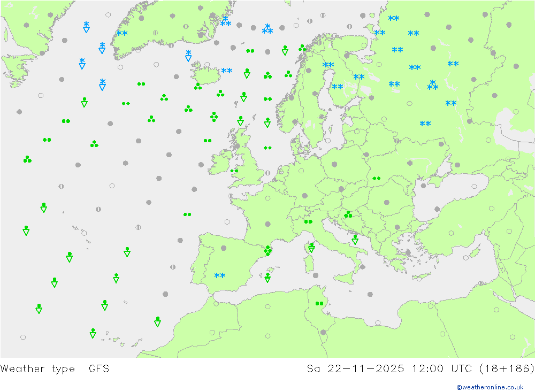535x392 pixels.
Task: Select the rain symbol between Ireland and Wales
Action: (x=234, y=171)
